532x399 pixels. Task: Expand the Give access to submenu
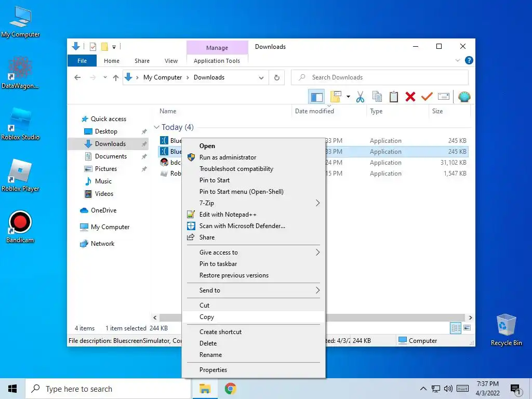[254, 252]
